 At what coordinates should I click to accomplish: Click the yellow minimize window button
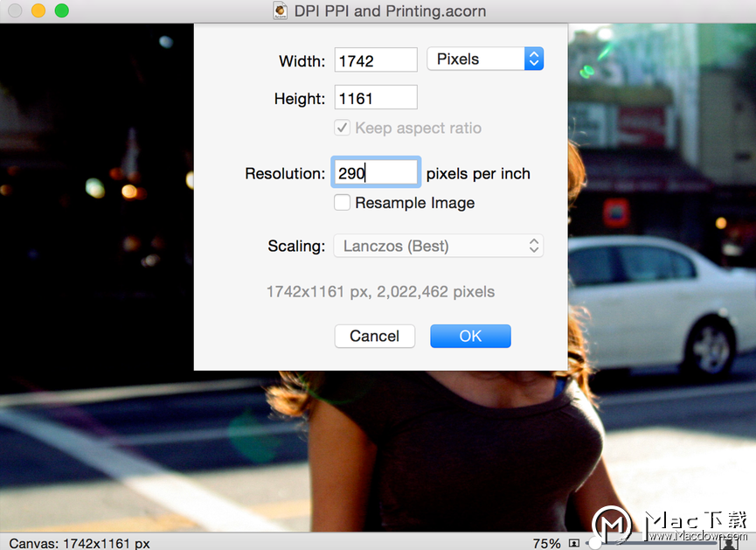[38, 10]
